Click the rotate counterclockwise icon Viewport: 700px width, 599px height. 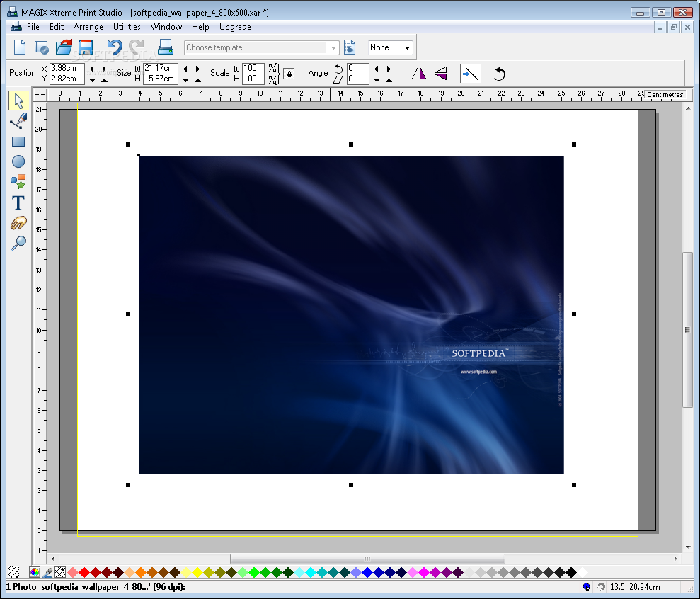click(500, 73)
